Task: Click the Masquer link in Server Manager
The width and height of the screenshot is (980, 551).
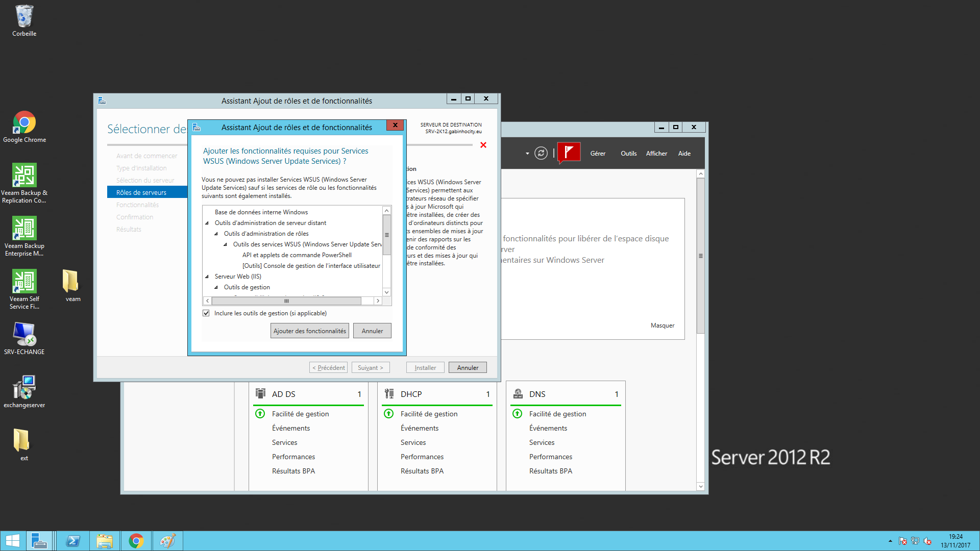Action: pyautogui.click(x=662, y=325)
